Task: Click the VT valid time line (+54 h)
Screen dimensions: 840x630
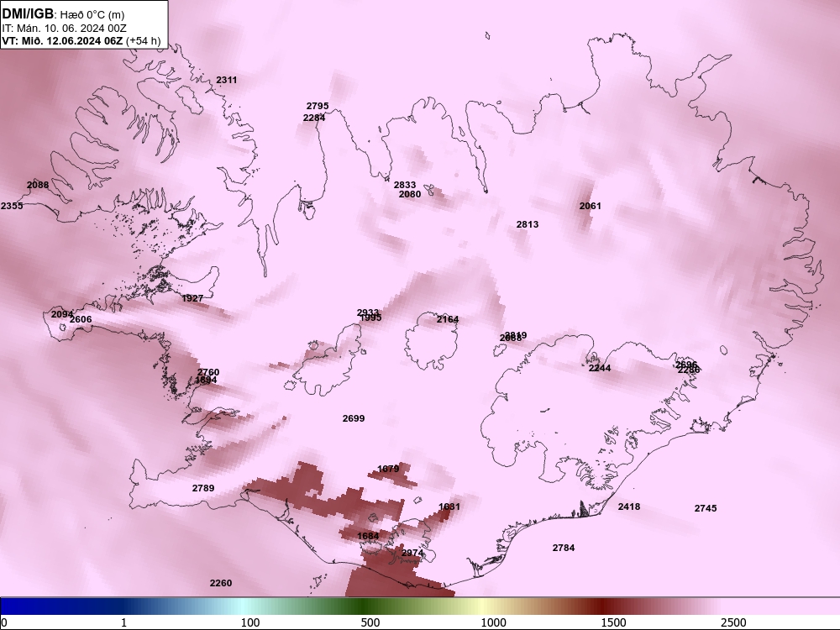Action: (x=81, y=40)
